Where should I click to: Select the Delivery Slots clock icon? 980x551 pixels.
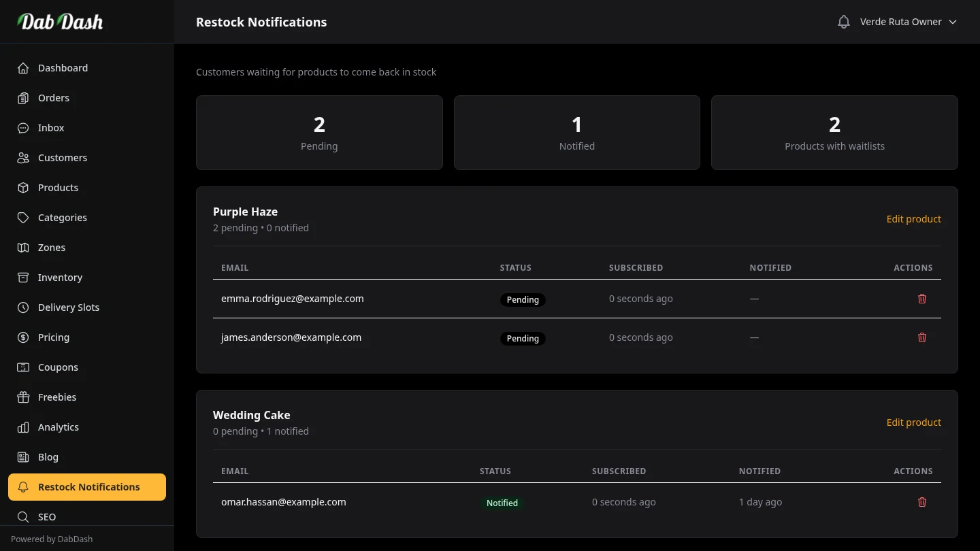point(22,307)
